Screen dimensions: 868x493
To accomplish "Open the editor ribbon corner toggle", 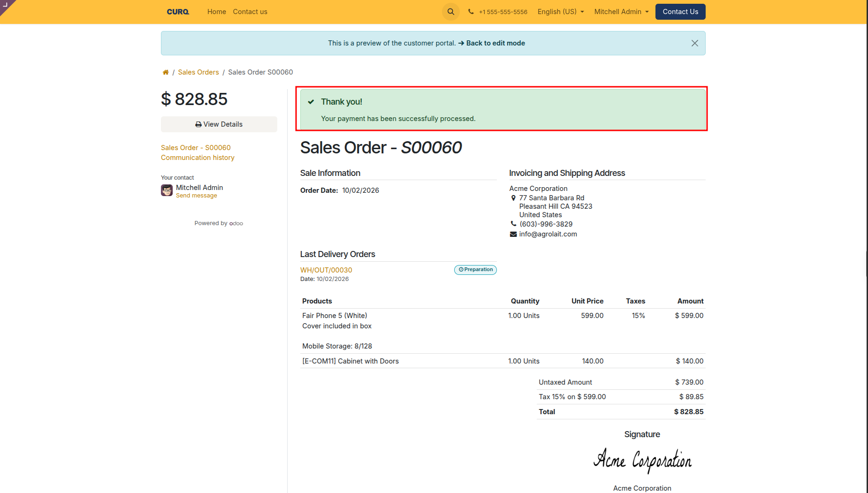I will point(7,6).
